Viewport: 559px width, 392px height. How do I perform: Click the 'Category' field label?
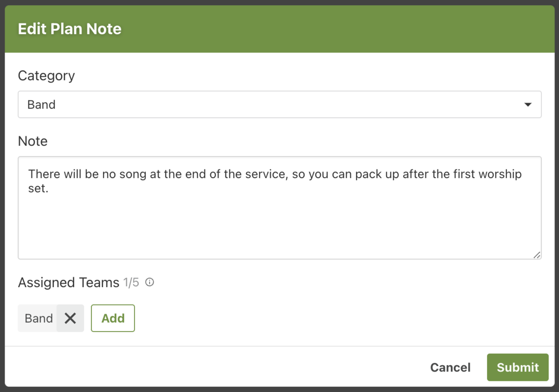46,76
